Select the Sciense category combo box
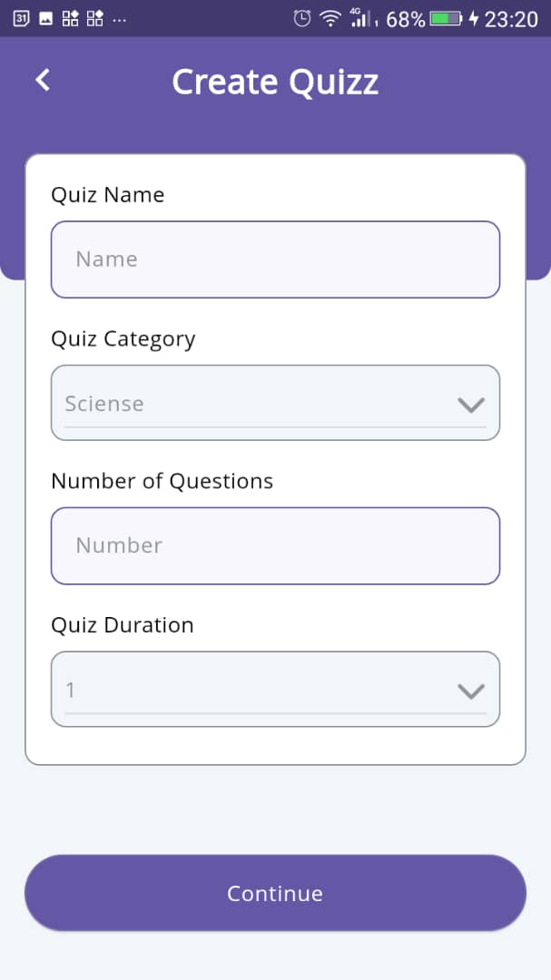The height and width of the screenshot is (980, 551). (275, 403)
